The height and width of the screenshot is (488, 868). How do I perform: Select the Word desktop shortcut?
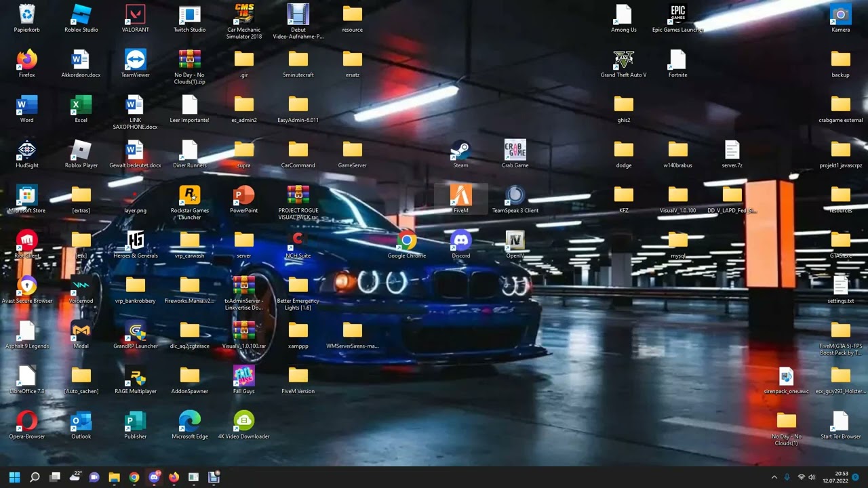point(27,109)
